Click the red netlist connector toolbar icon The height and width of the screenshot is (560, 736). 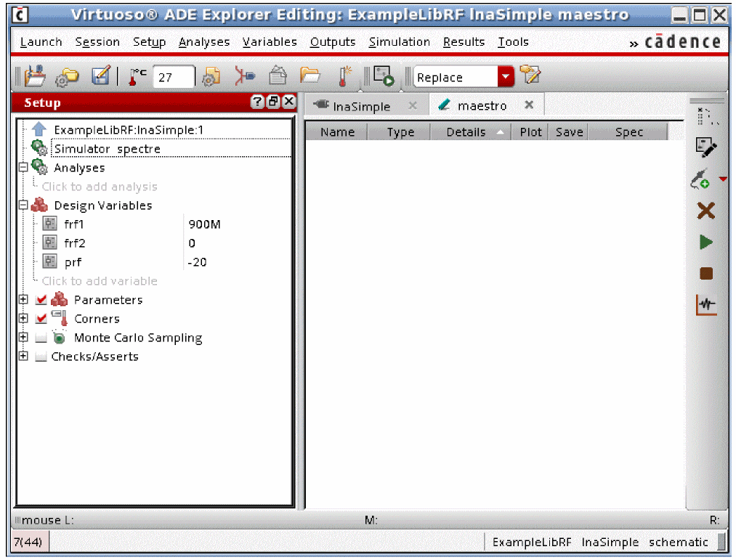[245, 76]
